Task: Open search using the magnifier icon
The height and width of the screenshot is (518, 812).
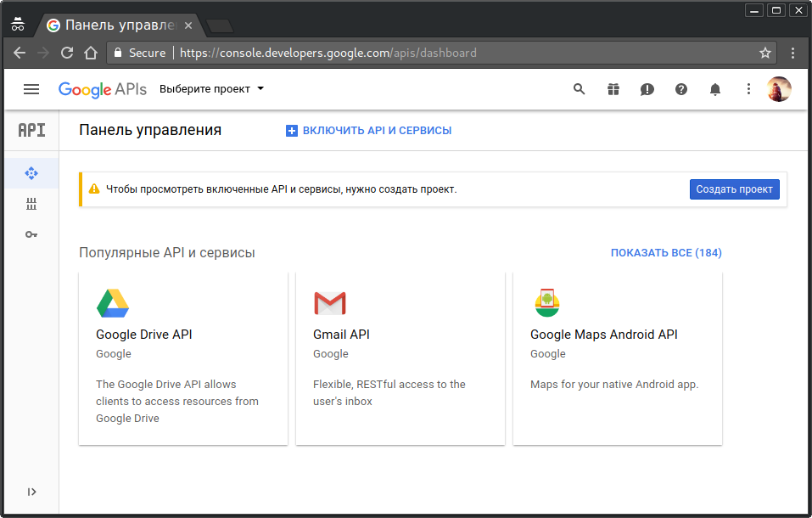Action: [580, 88]
